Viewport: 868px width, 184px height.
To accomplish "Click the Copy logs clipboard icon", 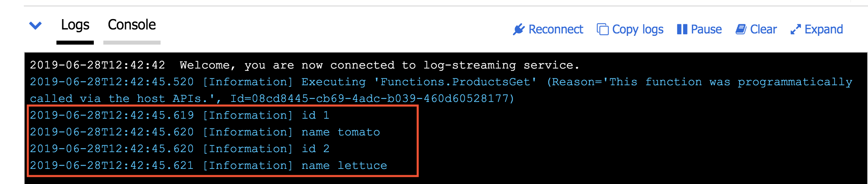I will click(603, 29).
